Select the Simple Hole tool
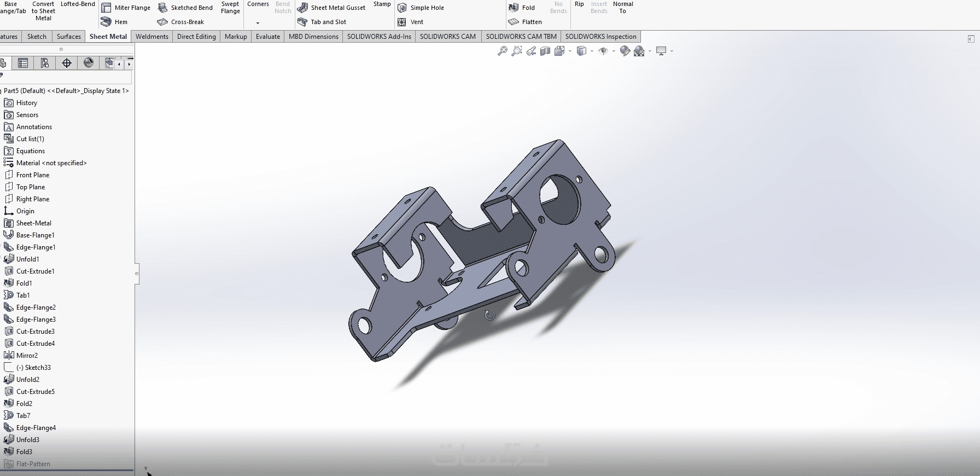The width and height of the screenshot is (980, 476). point(421,8)
